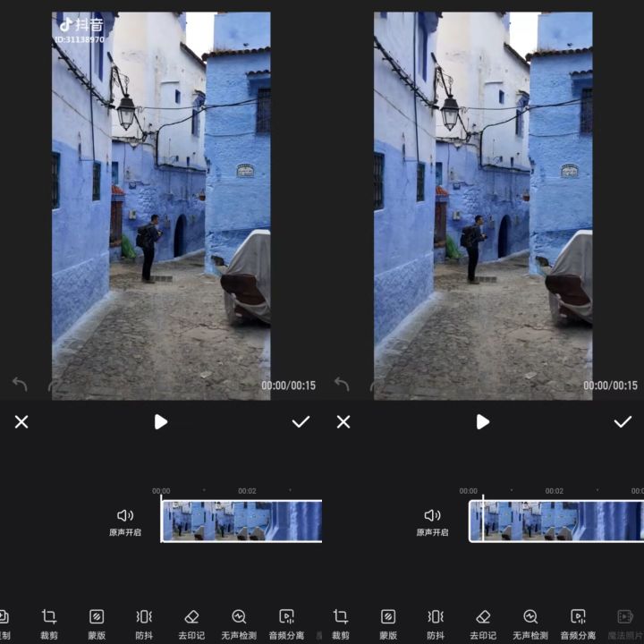644x644 pixels.
Task: Toggle original sound (原声开启) in left panel
Action: click(x=125, y=521)
